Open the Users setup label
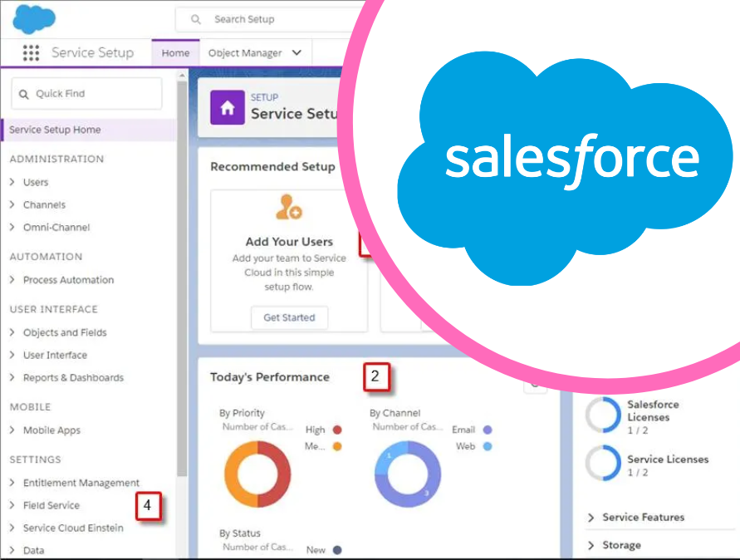 point(36,182)
